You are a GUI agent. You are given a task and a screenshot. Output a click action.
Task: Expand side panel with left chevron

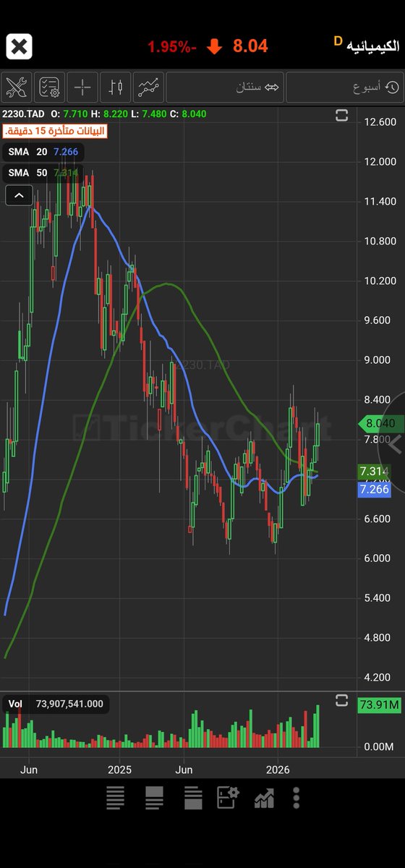(x=394, y=444)
